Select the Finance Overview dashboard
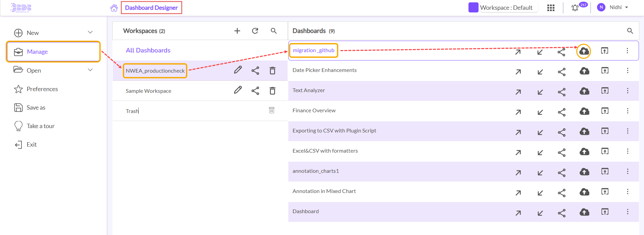This screenshot has width=644, height=235. tap(314, 111)
